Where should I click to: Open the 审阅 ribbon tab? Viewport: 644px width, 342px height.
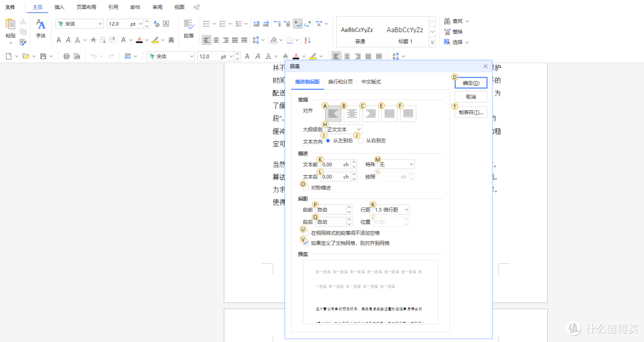point(157,7)
